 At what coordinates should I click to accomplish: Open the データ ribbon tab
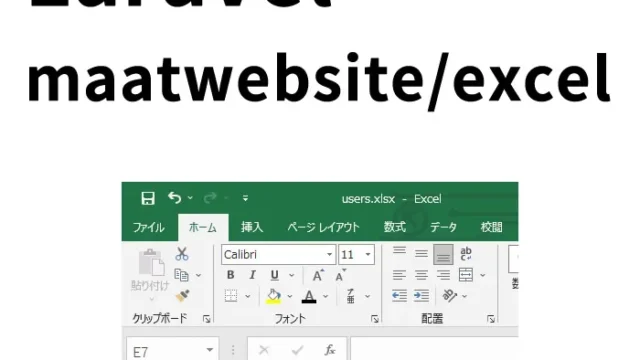click(x=443, y=227)
